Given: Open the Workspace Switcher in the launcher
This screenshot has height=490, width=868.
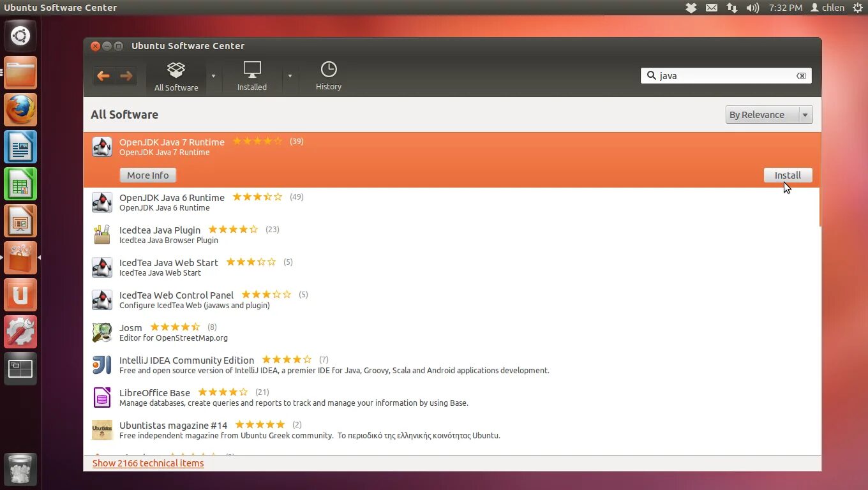Looking at the screenshot, I should point(20,369).
